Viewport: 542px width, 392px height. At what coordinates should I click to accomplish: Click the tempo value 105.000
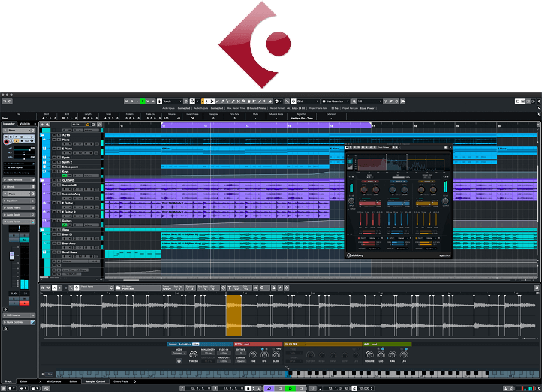[x=364, y=388]
